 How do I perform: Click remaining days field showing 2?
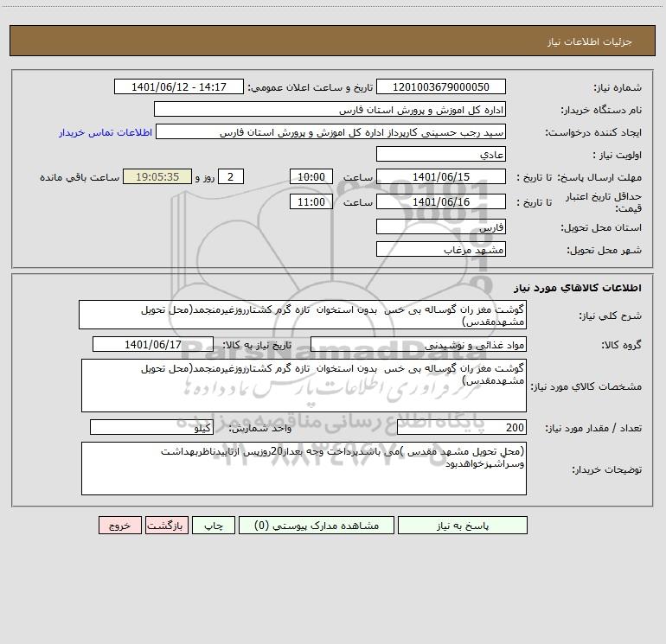click(231, 176)
